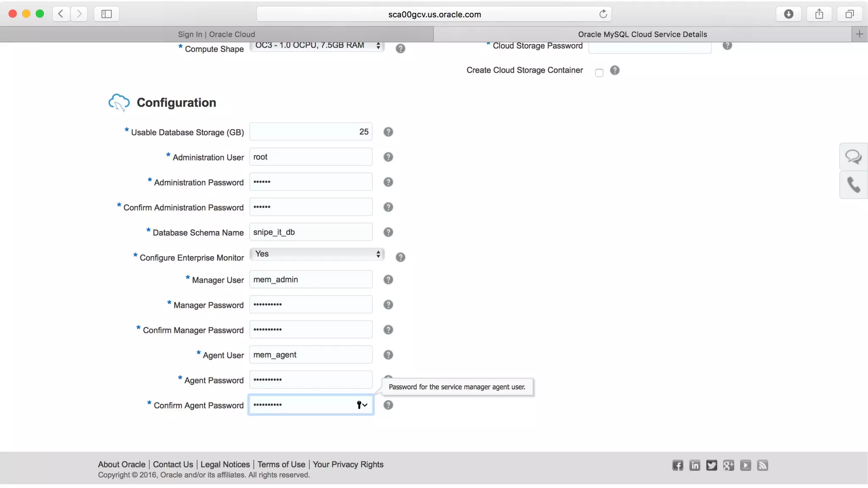Open Configure Enterprise Monitor dropdown set to Yes
This screenshot has height=488, width=868.
(317, 254)
